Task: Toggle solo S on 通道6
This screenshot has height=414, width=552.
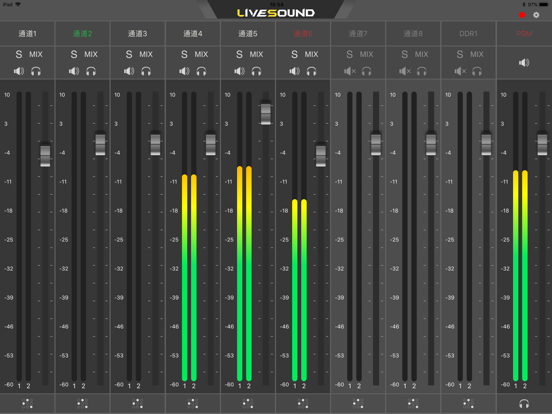Action: pos(294,54)
